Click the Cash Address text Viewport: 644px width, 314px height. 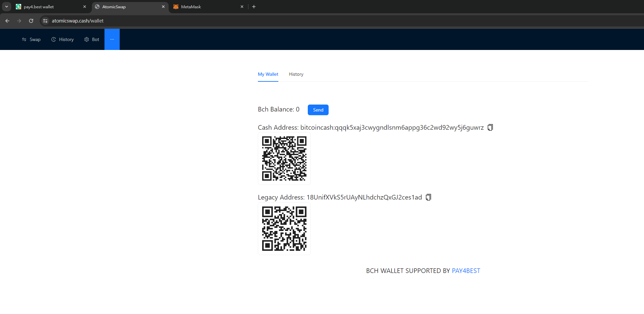[371, 127]
